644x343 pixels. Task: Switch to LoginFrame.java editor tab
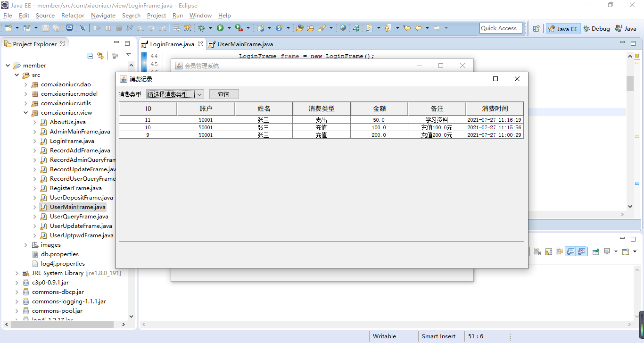click(172, 44)
